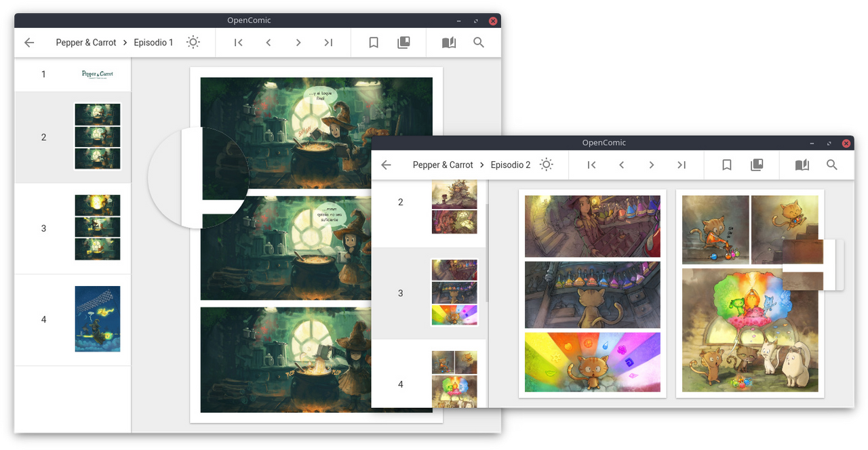Go back in the Episodio 2 window
Screen dimensions: 868x450
(387, 165)
